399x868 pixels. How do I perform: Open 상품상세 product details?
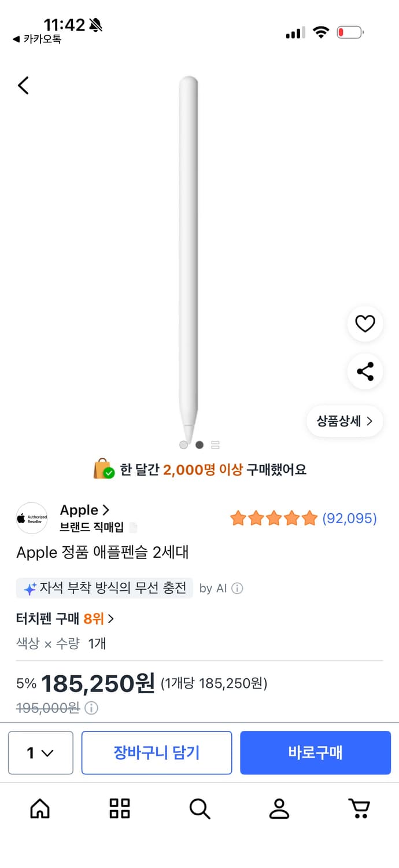pos(344,422)
